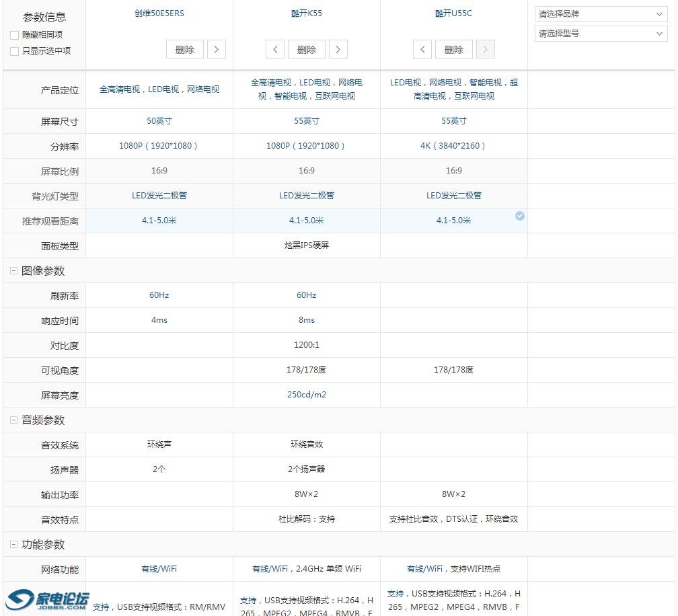Collapse 音频参数 via its minus icon
Viewport: 678px width, 616px height.
point(13,420)
